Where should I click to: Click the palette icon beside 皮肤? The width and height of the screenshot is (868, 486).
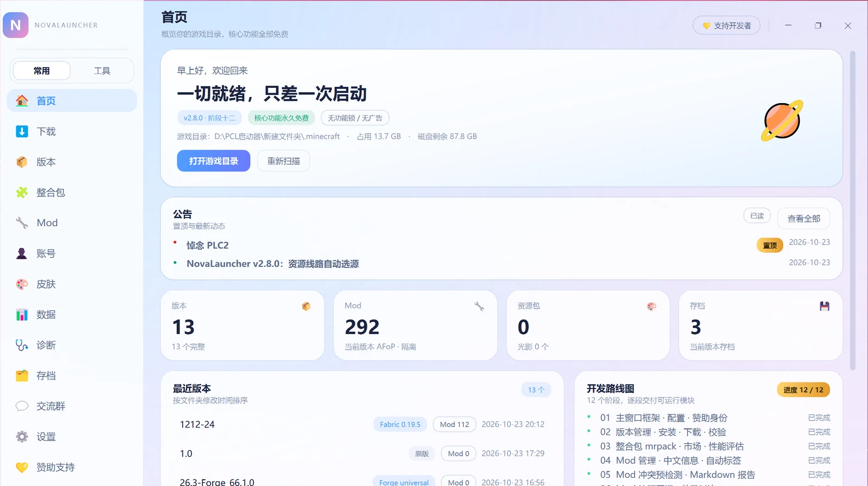(x=22, y=284)
